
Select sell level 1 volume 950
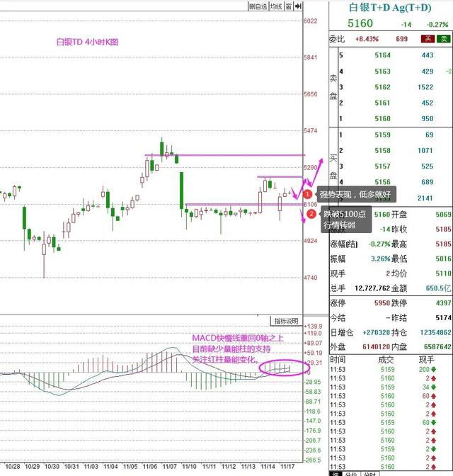tap(428, 119)
